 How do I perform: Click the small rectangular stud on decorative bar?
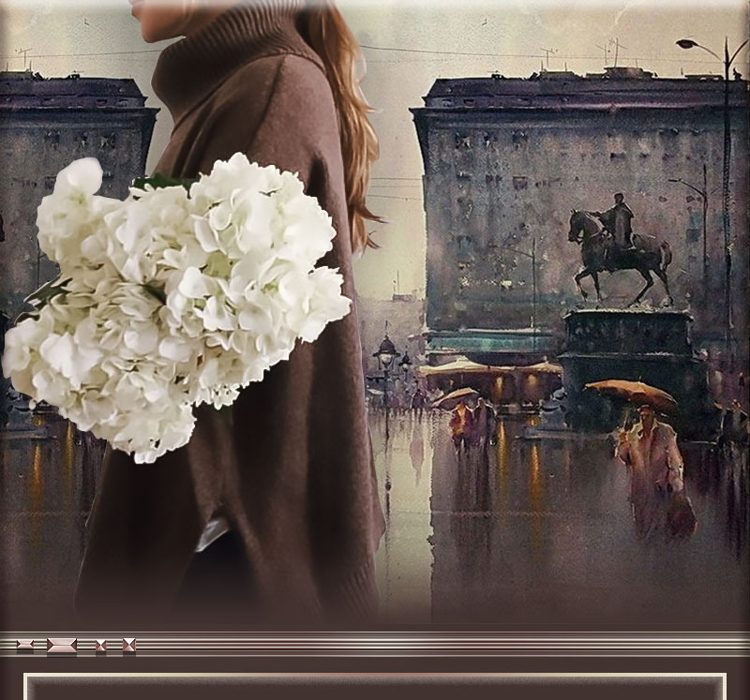point(24,645)
